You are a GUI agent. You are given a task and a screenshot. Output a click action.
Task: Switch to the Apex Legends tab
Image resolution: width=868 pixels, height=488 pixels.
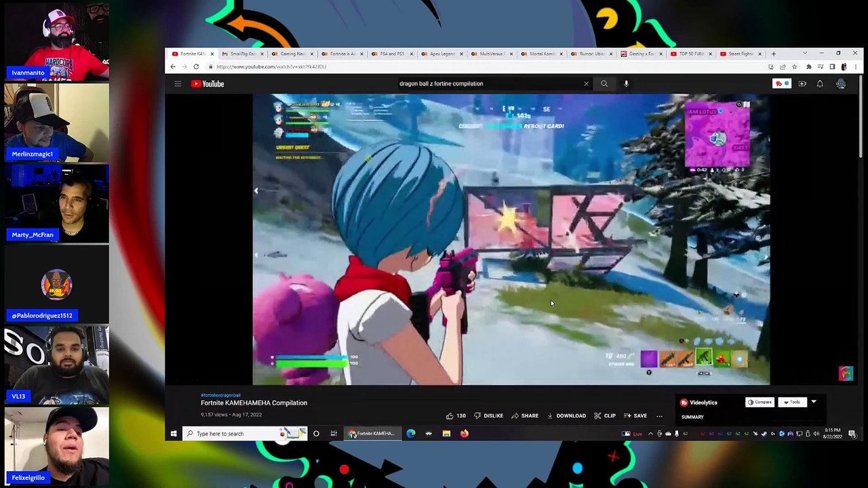click(x=441, y=54)
